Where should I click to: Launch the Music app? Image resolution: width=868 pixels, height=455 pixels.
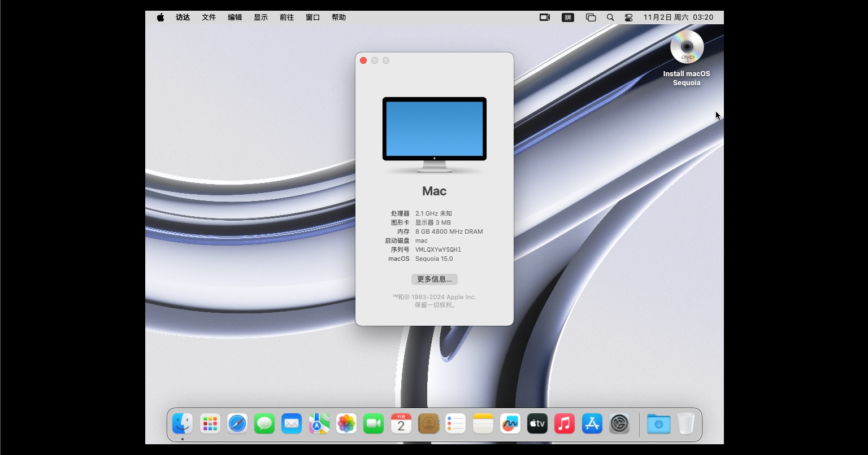click(x=565, y=423)
